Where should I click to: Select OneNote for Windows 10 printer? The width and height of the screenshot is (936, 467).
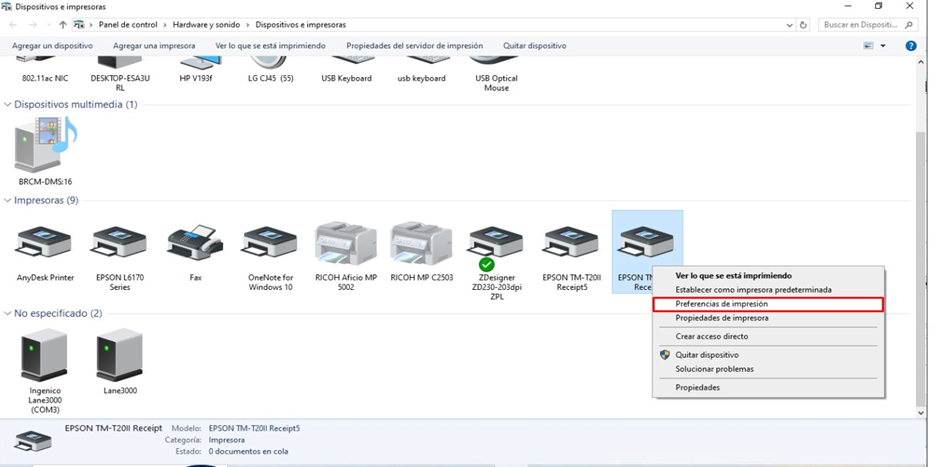click(270, 243)
